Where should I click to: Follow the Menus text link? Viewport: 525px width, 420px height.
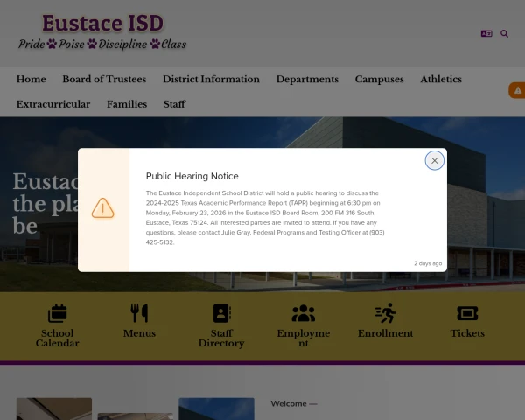(139, 333)
